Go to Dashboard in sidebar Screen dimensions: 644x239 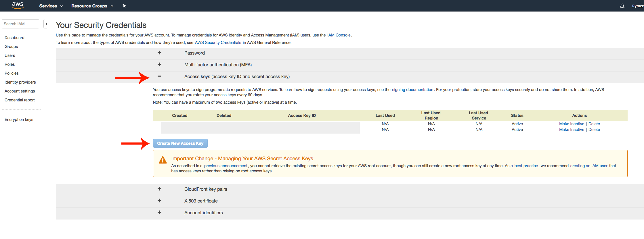(14, 38)
